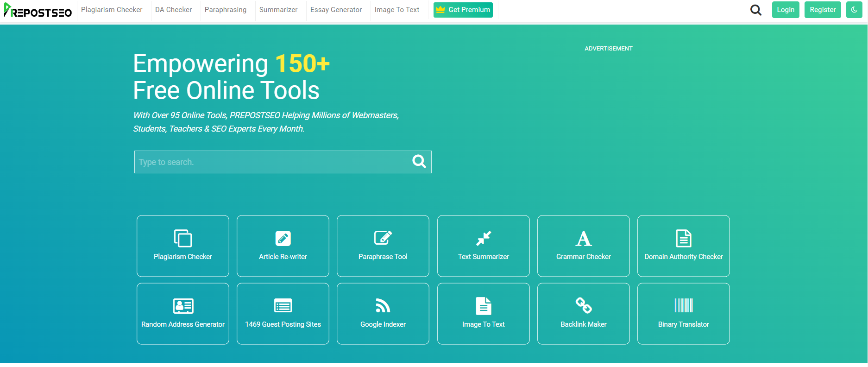Viewport: 868px width, 367px height.
Task: Open Domain Authority Checker document icon
Action: point(684,238)
